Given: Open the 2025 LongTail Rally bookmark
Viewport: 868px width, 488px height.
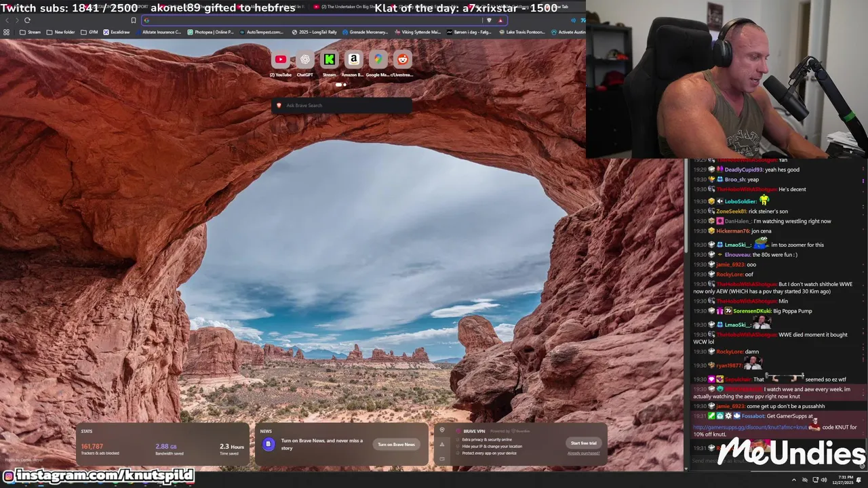Looking at the screenshot, I should tap(314, 32).
